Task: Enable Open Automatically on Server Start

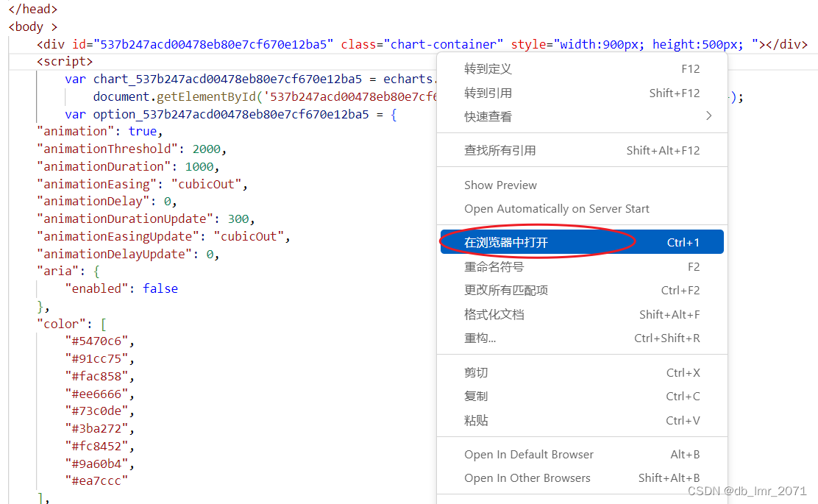Action: [x=556, y=208]
